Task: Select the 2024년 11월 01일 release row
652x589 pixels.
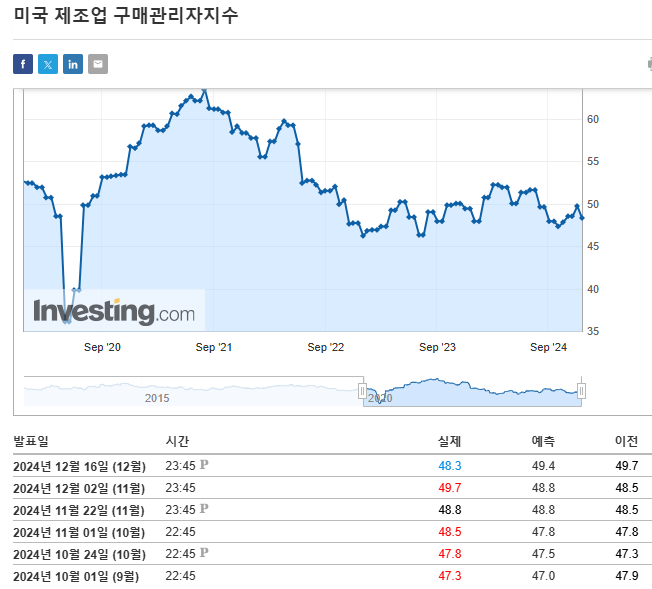Action: click(79, 532)
